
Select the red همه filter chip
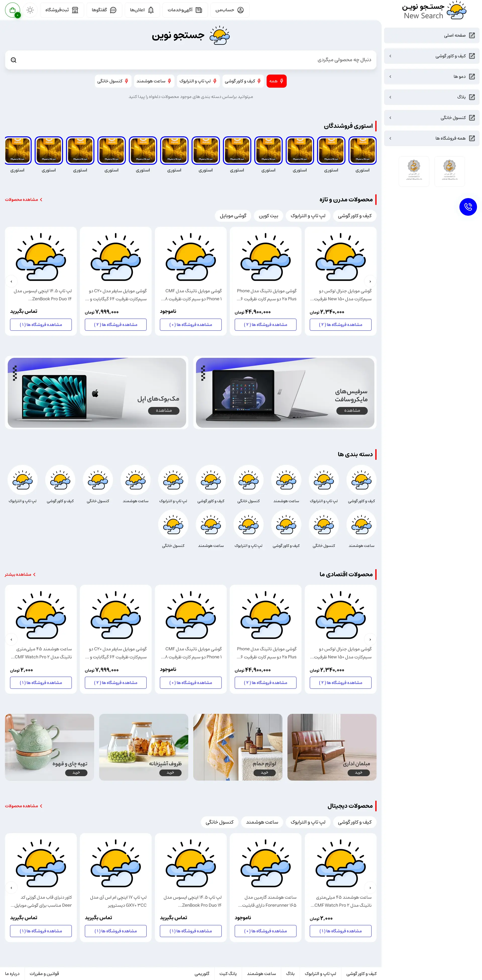[x=277, y=81]
